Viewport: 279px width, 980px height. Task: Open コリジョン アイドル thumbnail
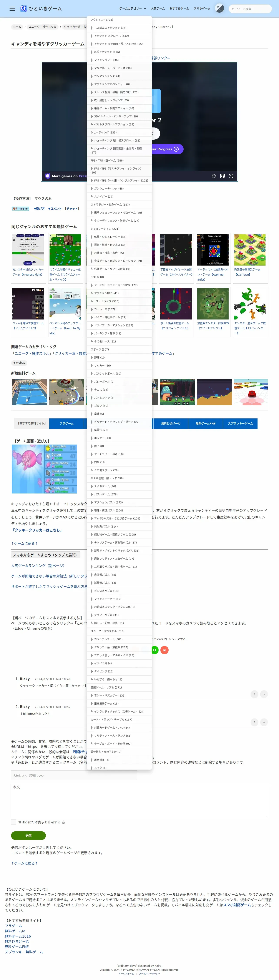point(176,304)
